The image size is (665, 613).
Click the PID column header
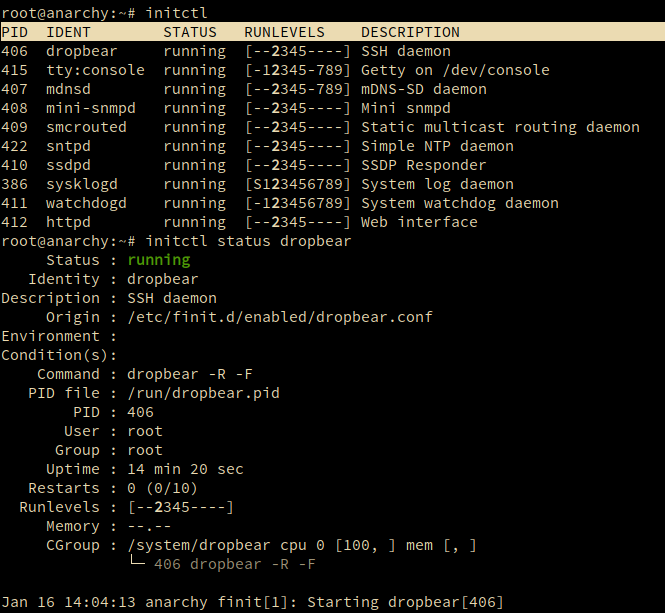coord(14,32)
